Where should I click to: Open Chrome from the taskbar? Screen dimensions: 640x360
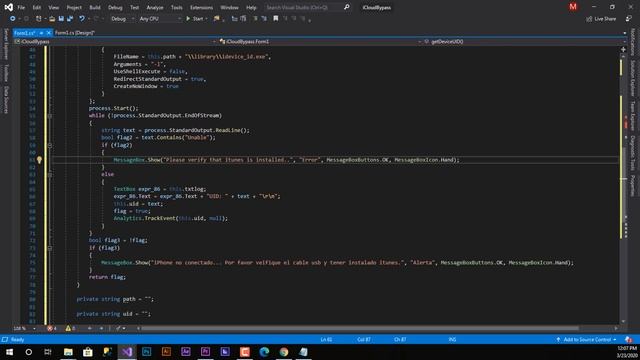coord(284,352)
